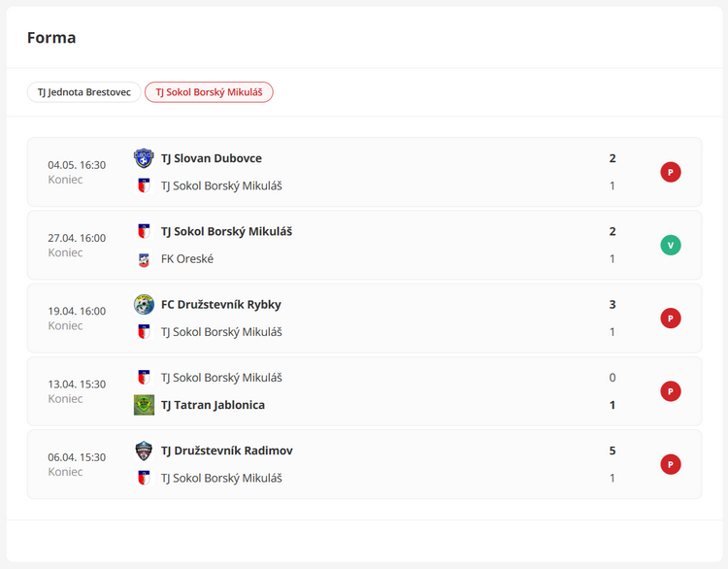Click the red P badge for 19.04. match
Viewport: 728px width, 569px height.
[671, 318]
